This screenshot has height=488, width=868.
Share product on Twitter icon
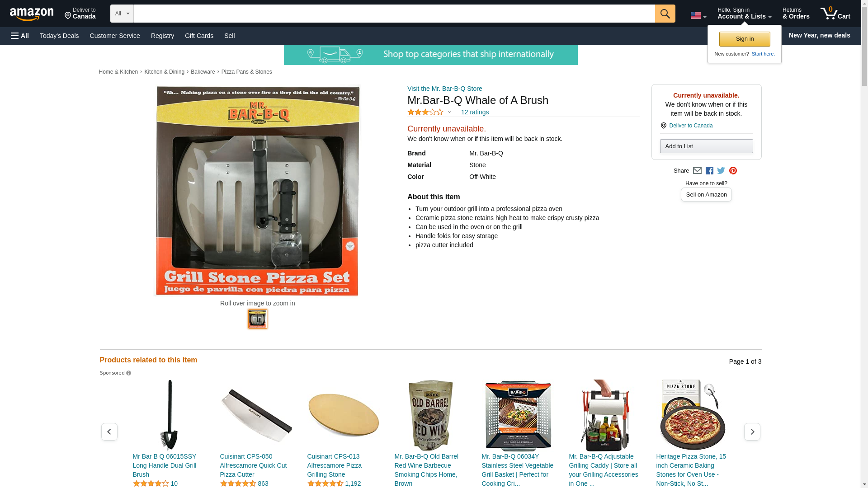721,171
